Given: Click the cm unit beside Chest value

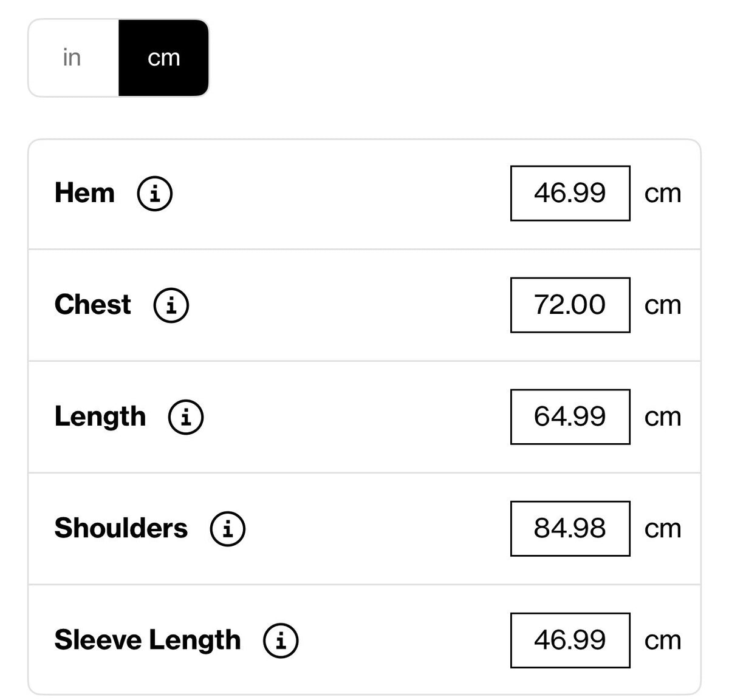Looking at the screenshot, I should pyautogui.click(x=663, y=305).
